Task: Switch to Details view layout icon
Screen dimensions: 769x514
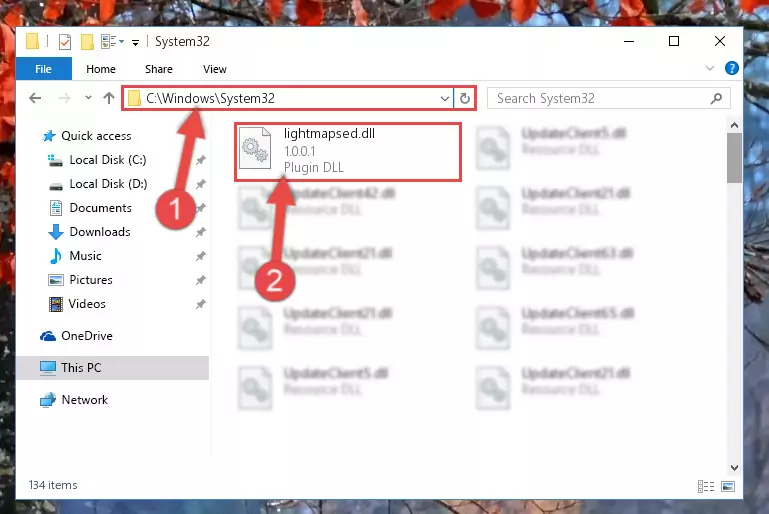Action: coord(706,486)
